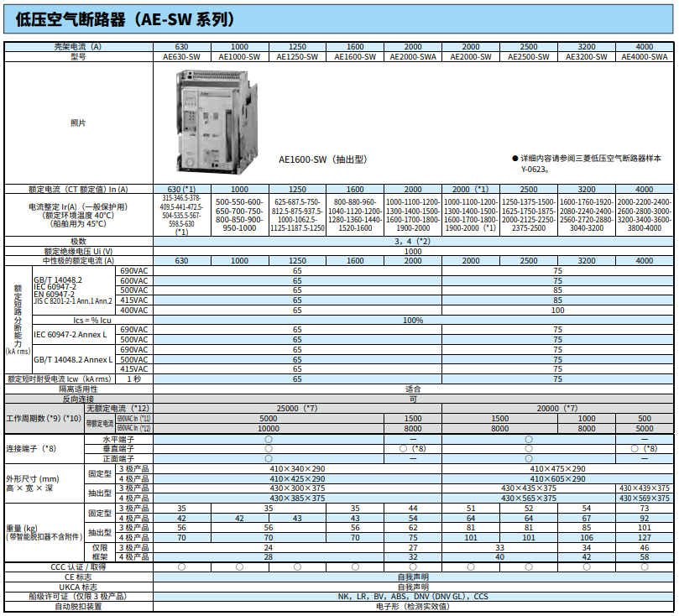Select the photo caption AE1600-SW（抽出型）
679x616 pixels.
pos(323,159)
